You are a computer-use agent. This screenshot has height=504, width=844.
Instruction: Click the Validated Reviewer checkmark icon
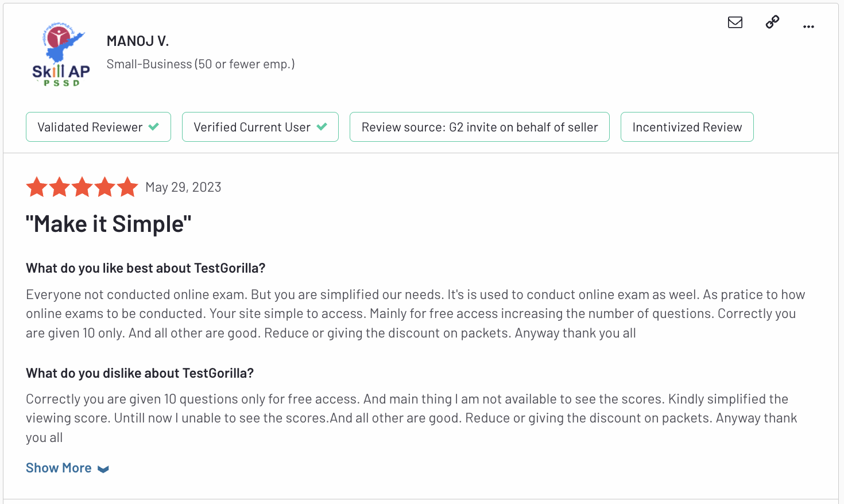[x=154, y=127]
